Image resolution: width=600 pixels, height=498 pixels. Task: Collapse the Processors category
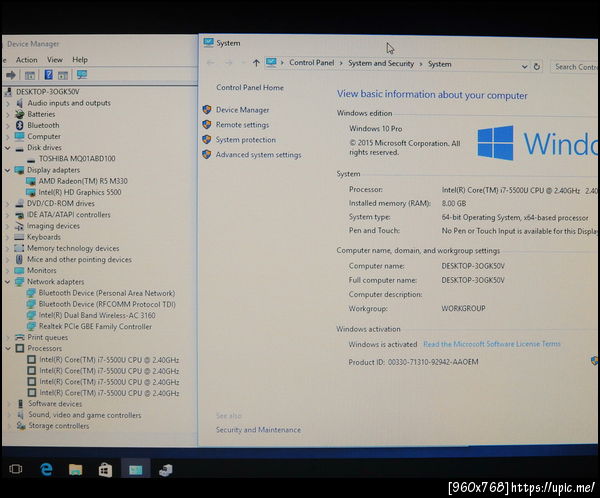(x=8, y=348)
